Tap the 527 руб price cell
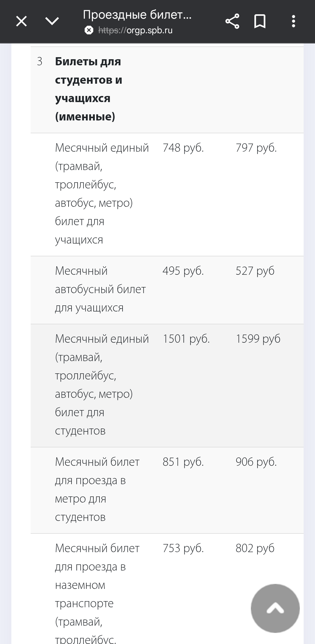 (255, 271)
